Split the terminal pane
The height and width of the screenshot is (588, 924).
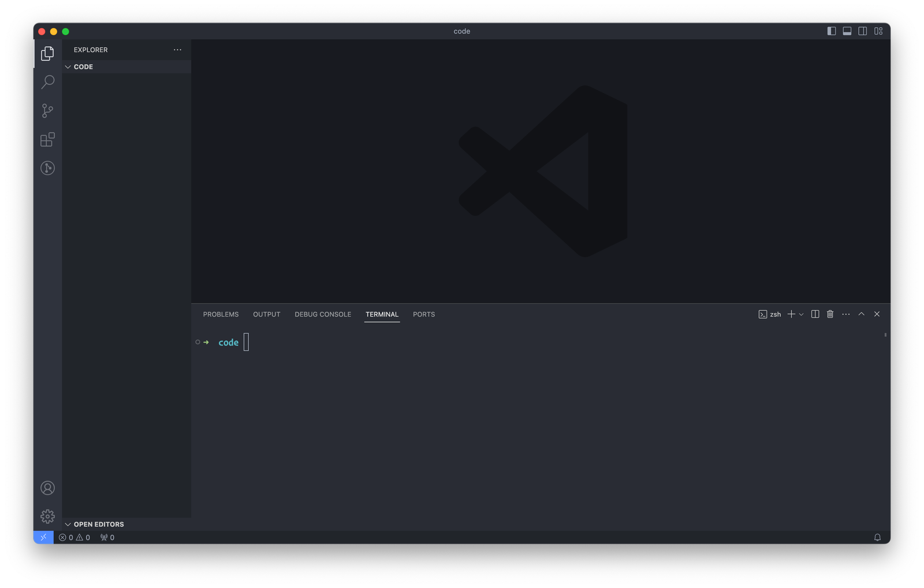(815, 314)
